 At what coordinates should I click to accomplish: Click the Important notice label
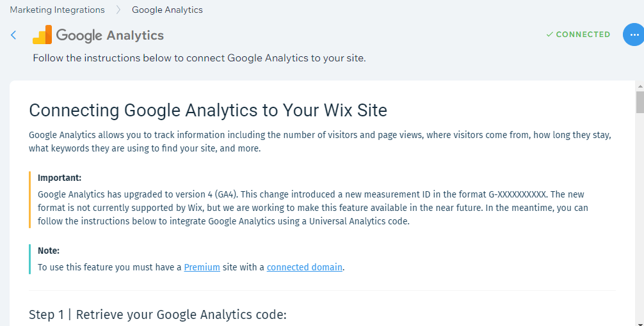60,178
